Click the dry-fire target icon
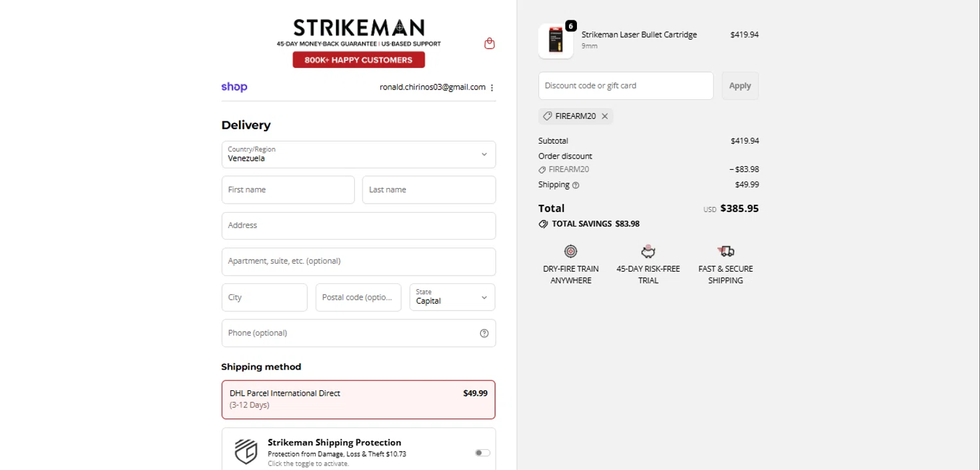The height and width of the screenshot is (470, 980). (570, 251)
